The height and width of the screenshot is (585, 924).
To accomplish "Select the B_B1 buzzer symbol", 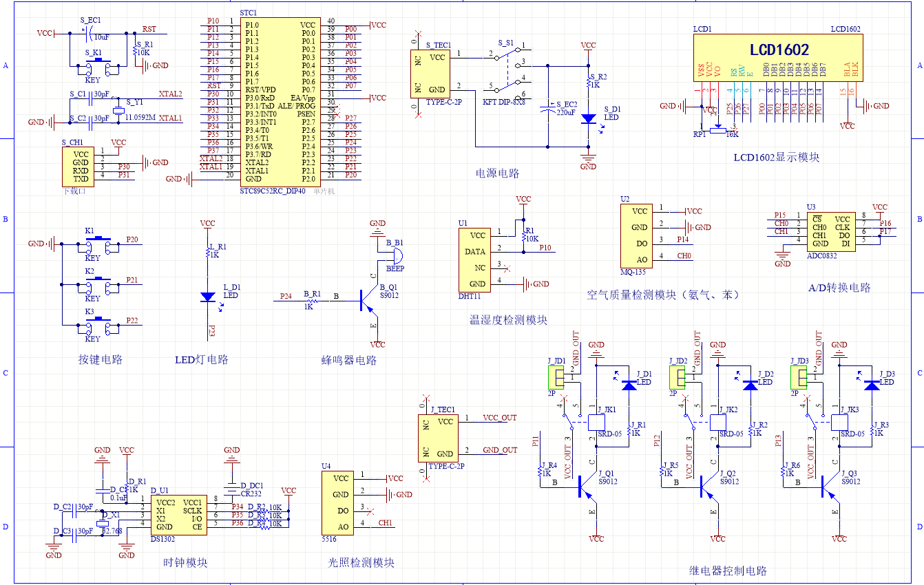I will click(395, 256).
